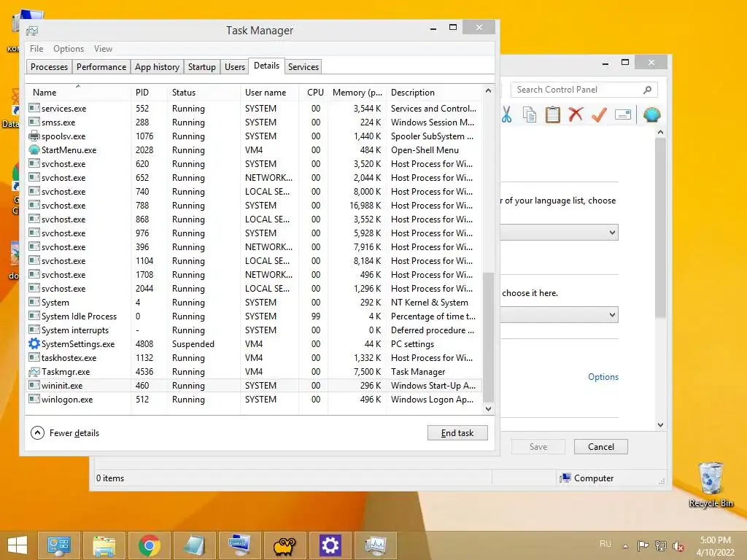Click the Cut scissors icon in Control Panel toolbar
Viewport: 747px width, 560px height.
(506, 114)
